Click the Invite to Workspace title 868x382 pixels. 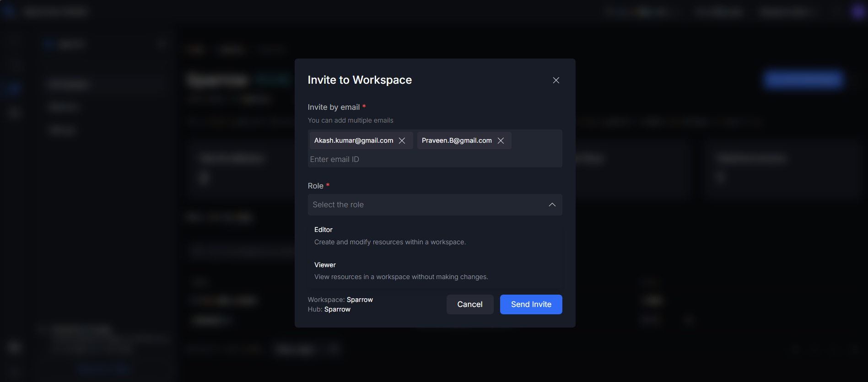pyautogui.click(x=359, y=80)
